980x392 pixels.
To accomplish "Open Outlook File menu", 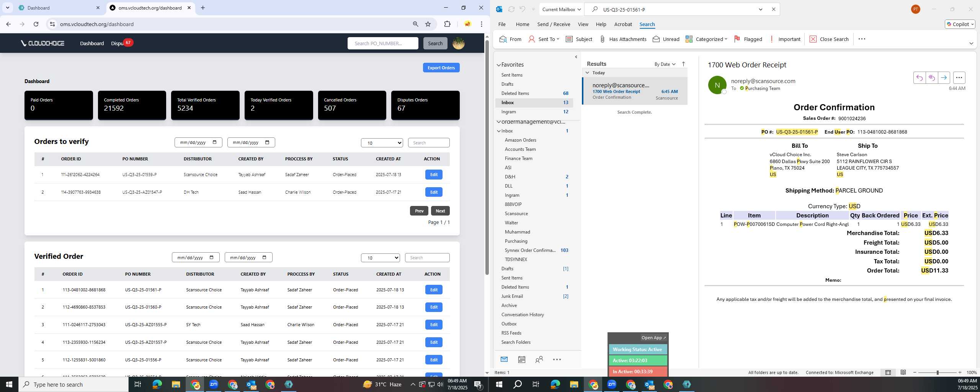I will 502,24.
